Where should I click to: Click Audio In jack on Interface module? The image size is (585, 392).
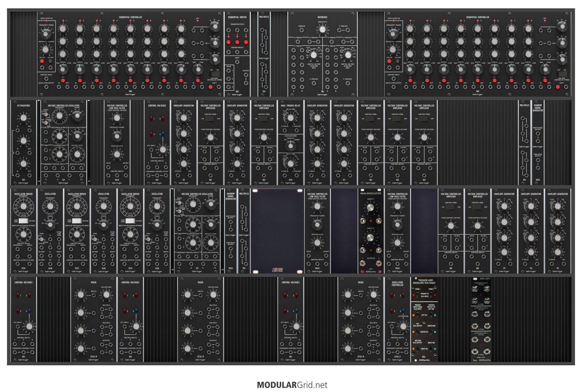tap(302, 30)
